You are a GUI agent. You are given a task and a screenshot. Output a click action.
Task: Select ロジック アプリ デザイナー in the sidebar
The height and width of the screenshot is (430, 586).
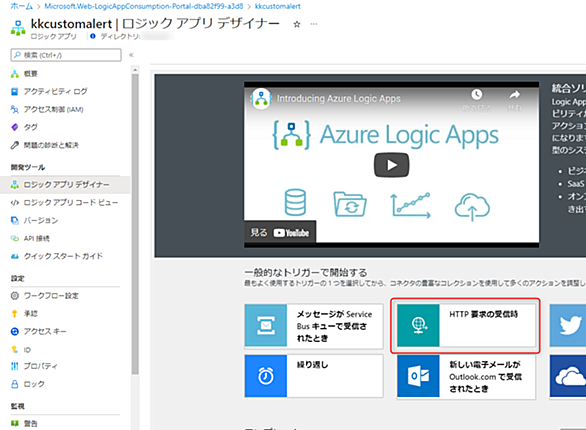coord(65,185)
